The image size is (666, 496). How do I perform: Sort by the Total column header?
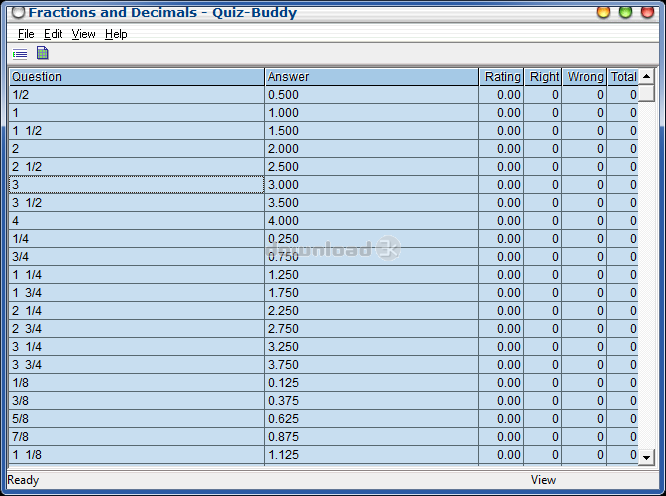623,77
